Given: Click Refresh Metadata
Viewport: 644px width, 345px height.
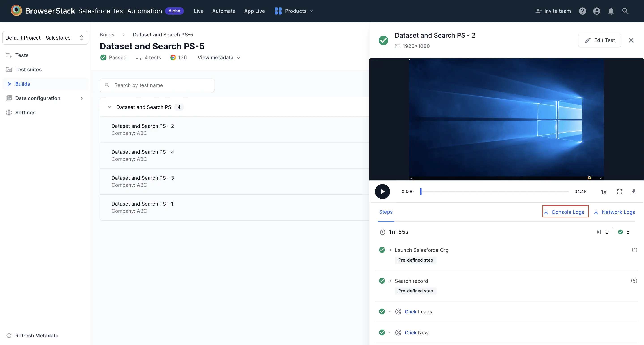Looking at the screenshot, I should click(x=32, y=336).
